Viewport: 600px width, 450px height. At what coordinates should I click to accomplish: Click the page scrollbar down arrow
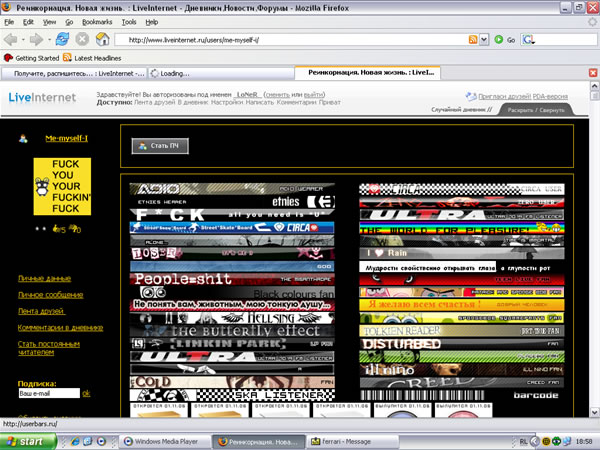coord(594,412)
